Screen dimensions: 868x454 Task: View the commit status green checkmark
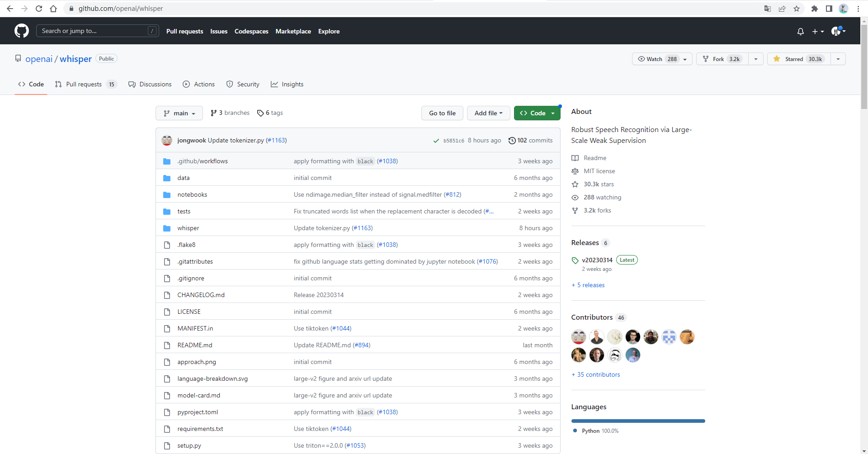coord(436,141)
